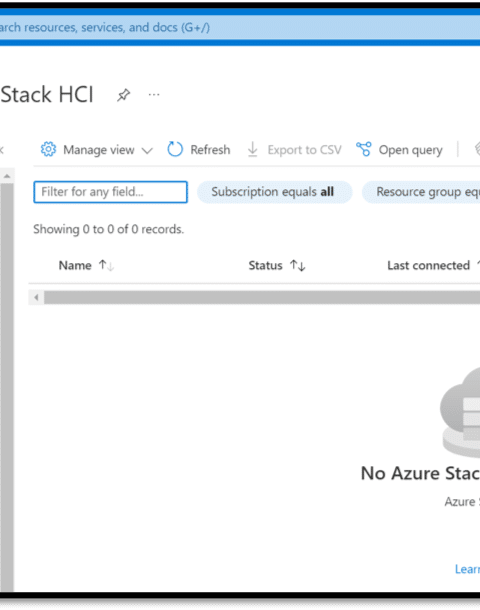Click the Last connected column header
The width and height of the screenshot is (480, 610).
(x=428, y=266)
